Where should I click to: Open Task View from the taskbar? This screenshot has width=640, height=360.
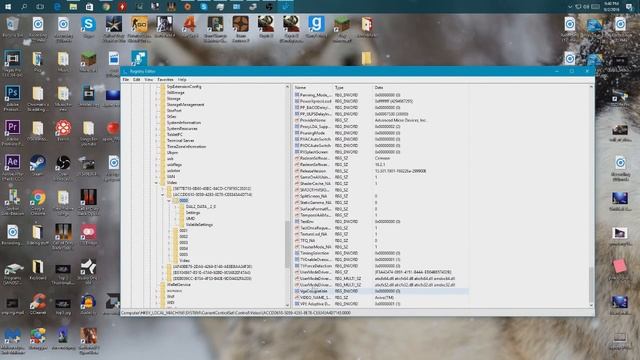click(40, 7)
